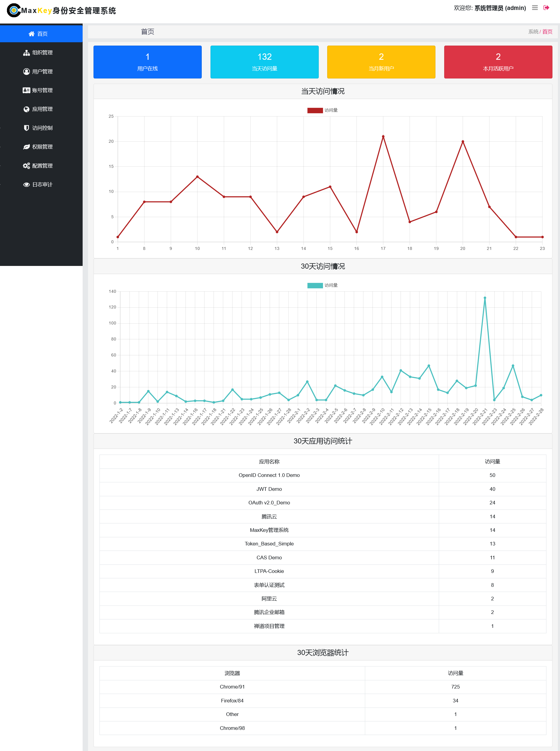This screenshot has width=560, height=751.
Task: Click the log audit eye icon
Action: 27,184
